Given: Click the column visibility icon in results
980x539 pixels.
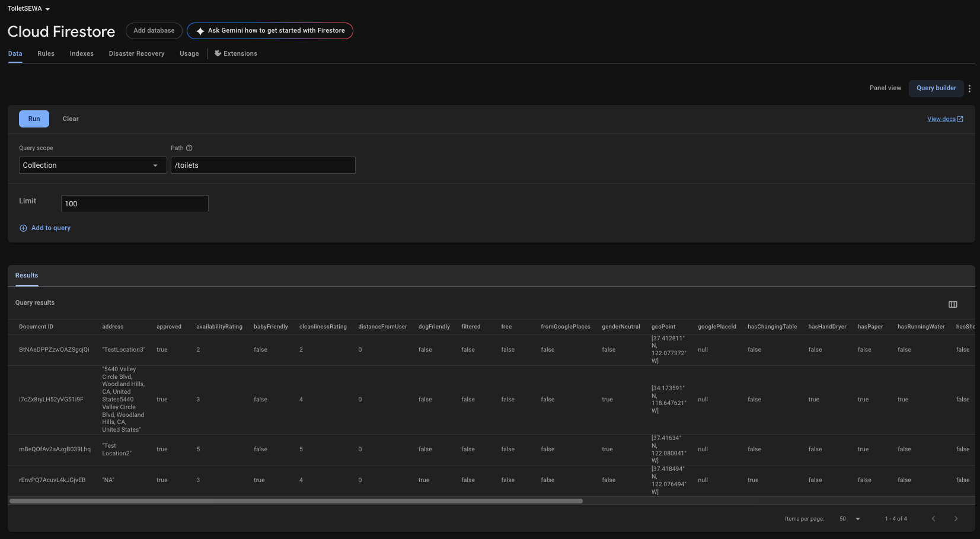Looking at the screenshot, I should pyautogui.click(x=953, y=304).
